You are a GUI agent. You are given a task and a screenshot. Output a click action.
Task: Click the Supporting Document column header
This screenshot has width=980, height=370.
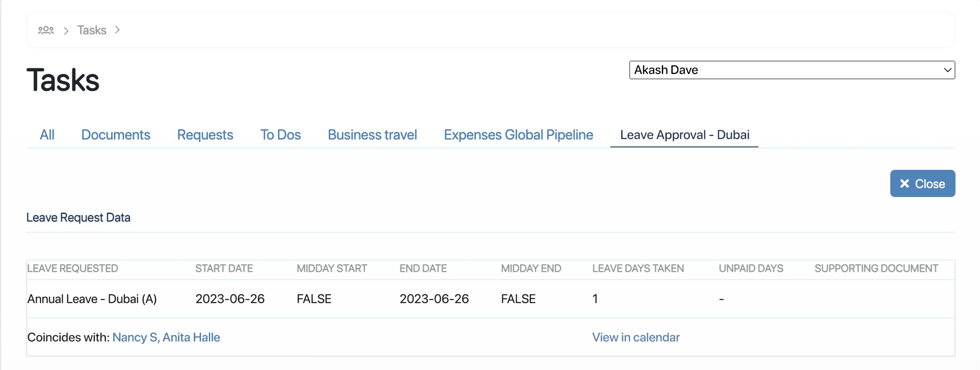[x=876, y=268]
